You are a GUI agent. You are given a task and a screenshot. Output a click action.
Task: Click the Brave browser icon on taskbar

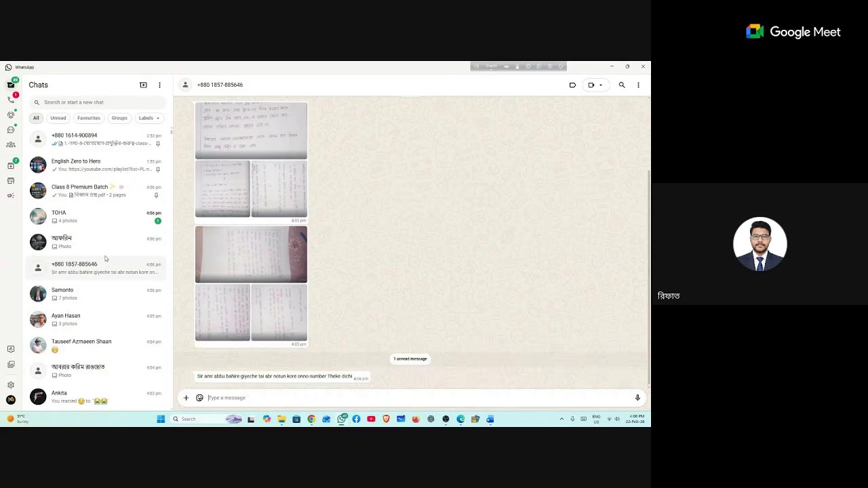coord(386,419)
